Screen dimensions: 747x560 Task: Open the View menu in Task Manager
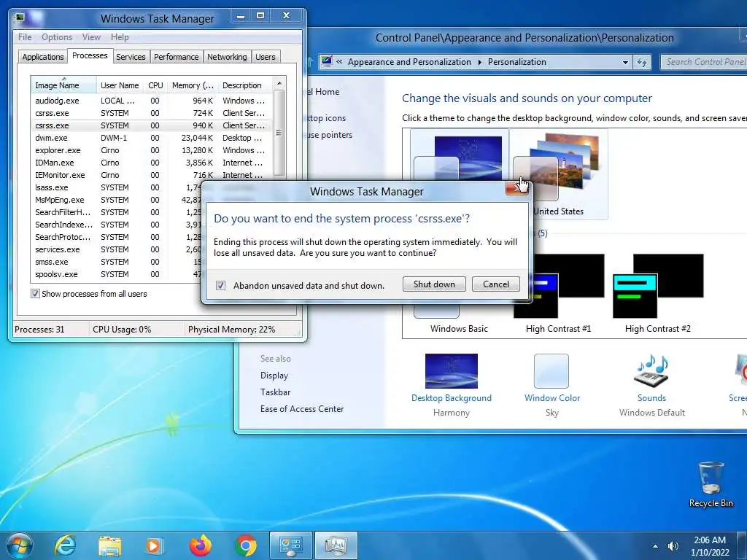coord(91,36)
